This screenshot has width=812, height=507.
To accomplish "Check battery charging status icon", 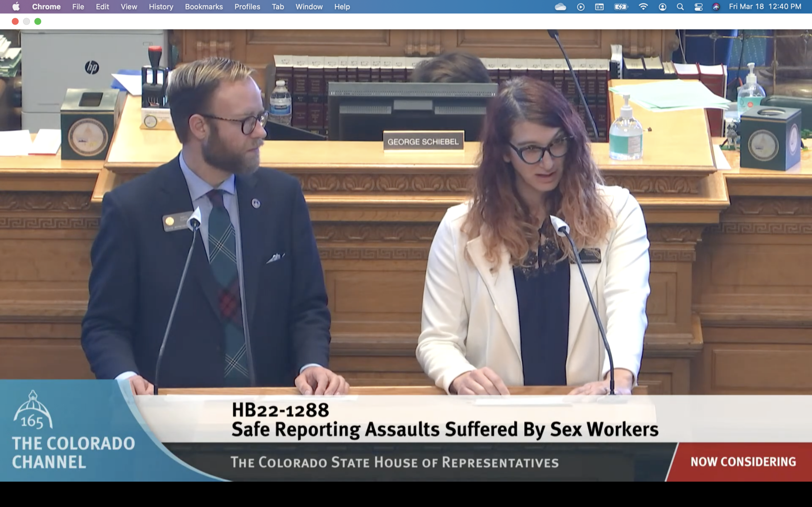I will coord(621,7).
